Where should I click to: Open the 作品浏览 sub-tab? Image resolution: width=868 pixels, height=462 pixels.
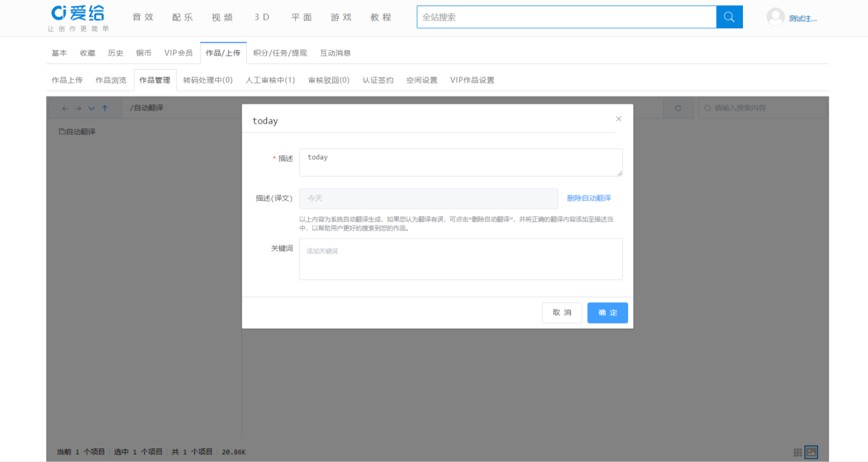(x=111, y=80)
